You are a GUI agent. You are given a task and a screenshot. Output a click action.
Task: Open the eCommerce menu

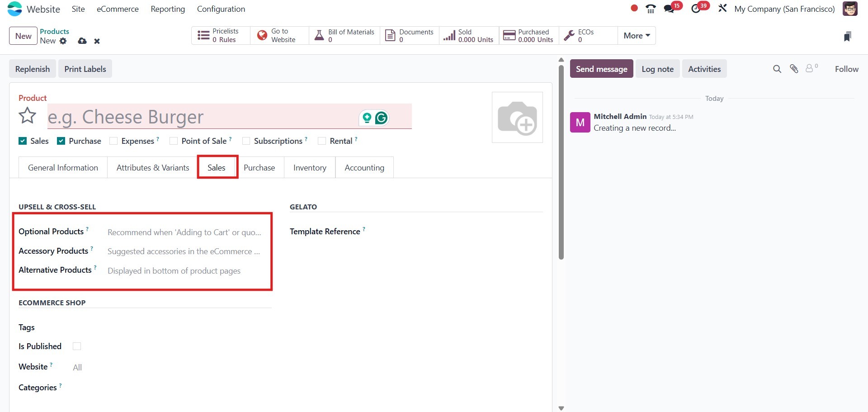[x=118, y=9]
